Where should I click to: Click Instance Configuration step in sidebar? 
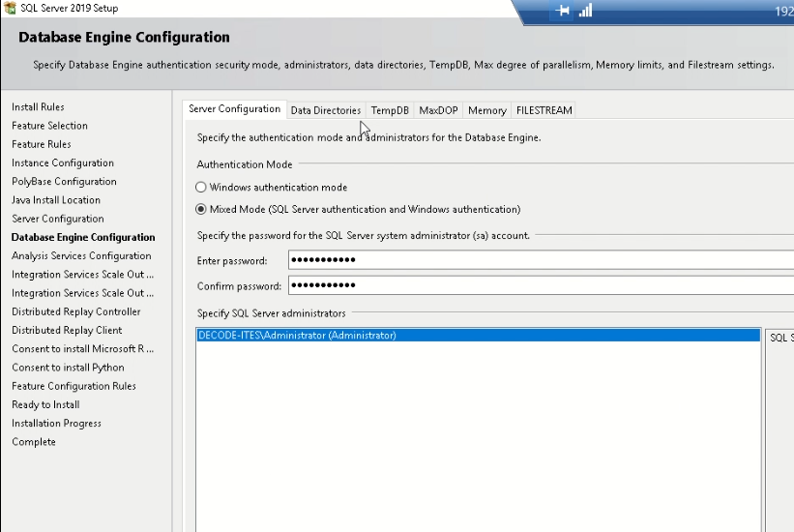(x=63, y=163)
